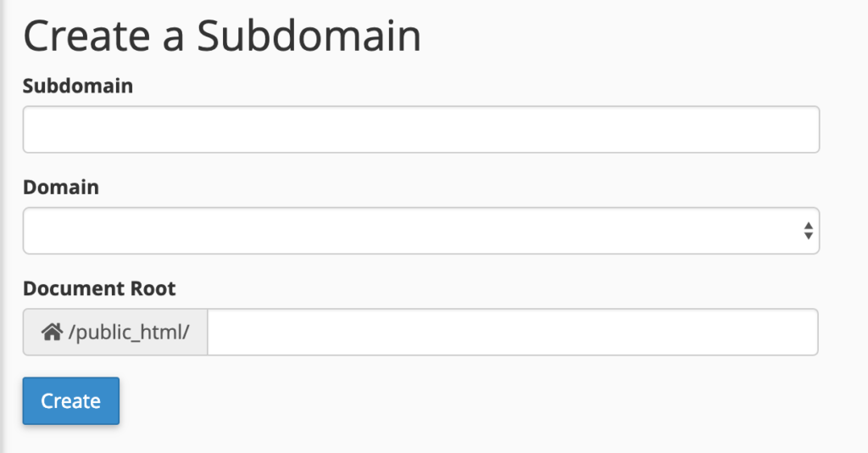Submit the form with the blue Create button
This screenshot has height=453, width=868.
(x=71, y=401)
